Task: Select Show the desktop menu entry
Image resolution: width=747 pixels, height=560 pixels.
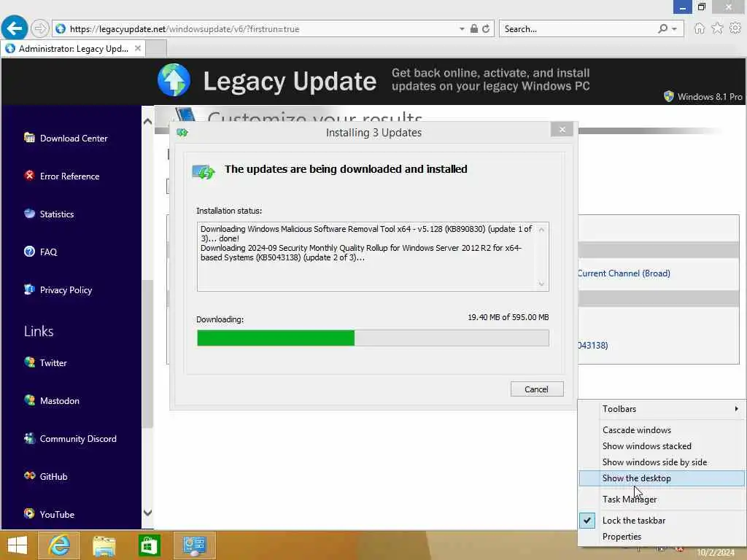Action: point(661,478)
